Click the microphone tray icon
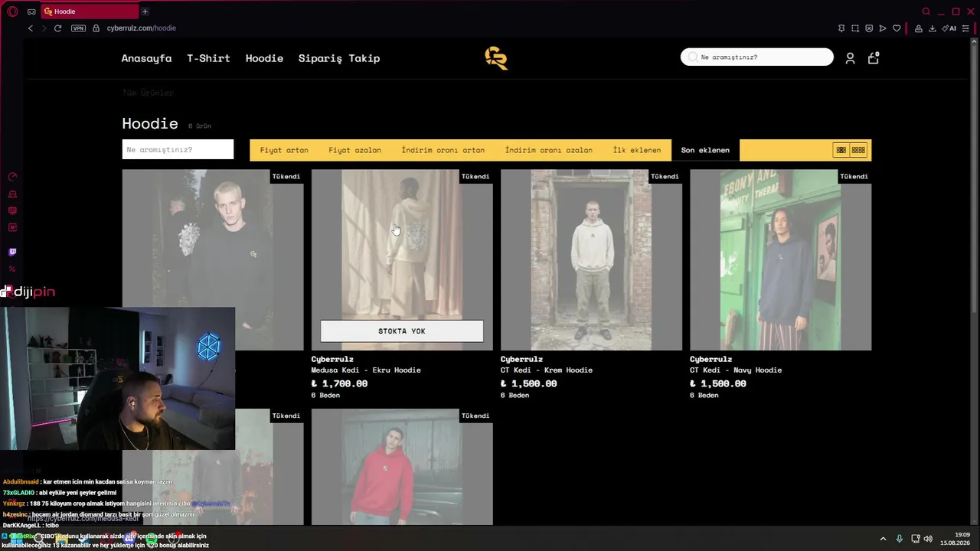The height and width of the screenshot is (551, 980). pos(900,539)
